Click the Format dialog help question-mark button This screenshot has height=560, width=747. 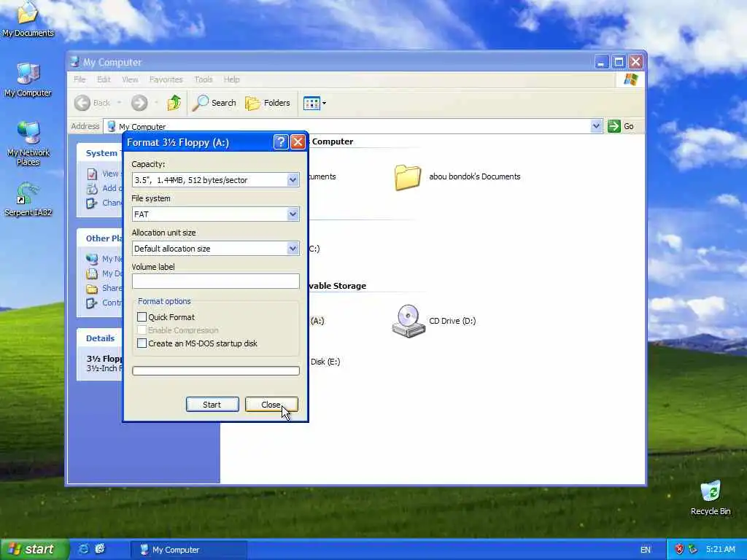click(x=281, y=142)
